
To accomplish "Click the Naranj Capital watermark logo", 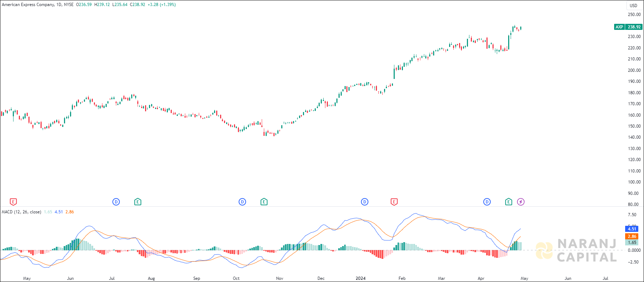I will (x=576, y=250).
